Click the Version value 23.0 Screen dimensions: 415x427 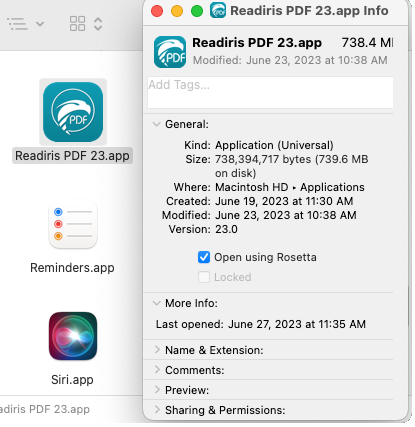pos(226,229)
